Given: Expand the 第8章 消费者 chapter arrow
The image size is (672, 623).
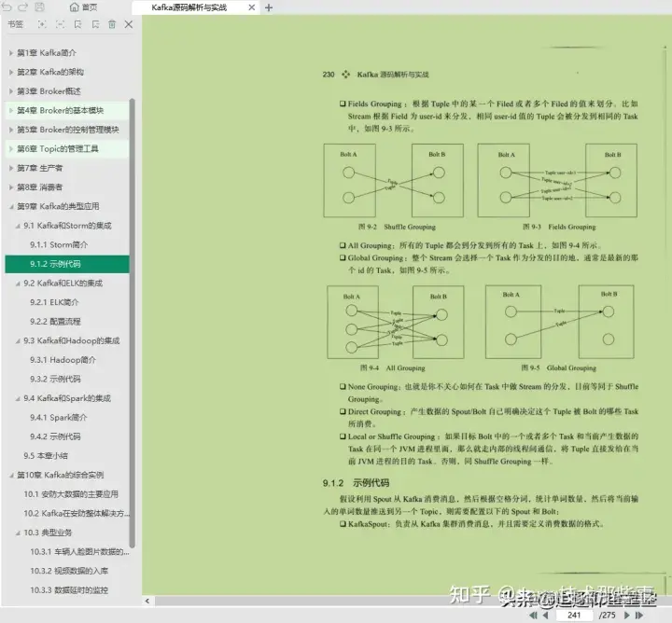Looking at the screenshot, I should pos(11,187).
